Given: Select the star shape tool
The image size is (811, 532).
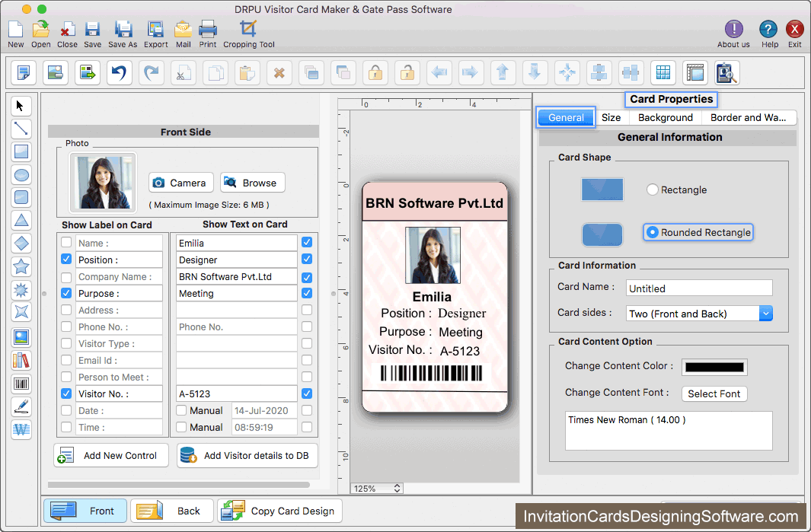Looking at the screenshot, I should [x=21, y=266].
